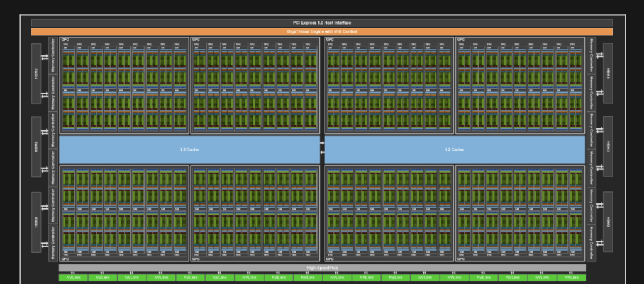The width and height of the screenshot is (644, 284).
Task: Select the upper-left HBM3 block
Action: coord(36,74)
